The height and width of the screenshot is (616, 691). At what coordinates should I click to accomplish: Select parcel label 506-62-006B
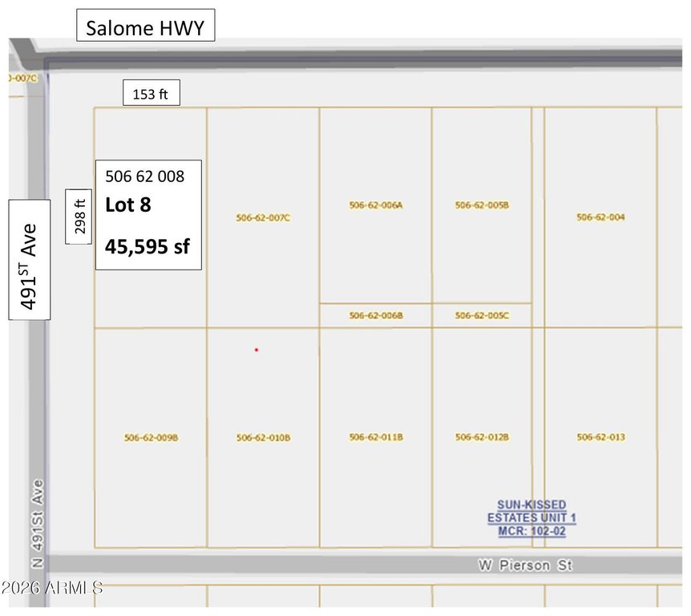(376, 315)
